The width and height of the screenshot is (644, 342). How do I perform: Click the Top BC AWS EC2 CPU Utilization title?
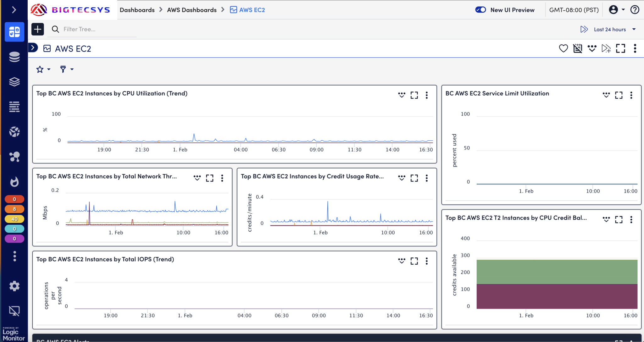[112, 93]
